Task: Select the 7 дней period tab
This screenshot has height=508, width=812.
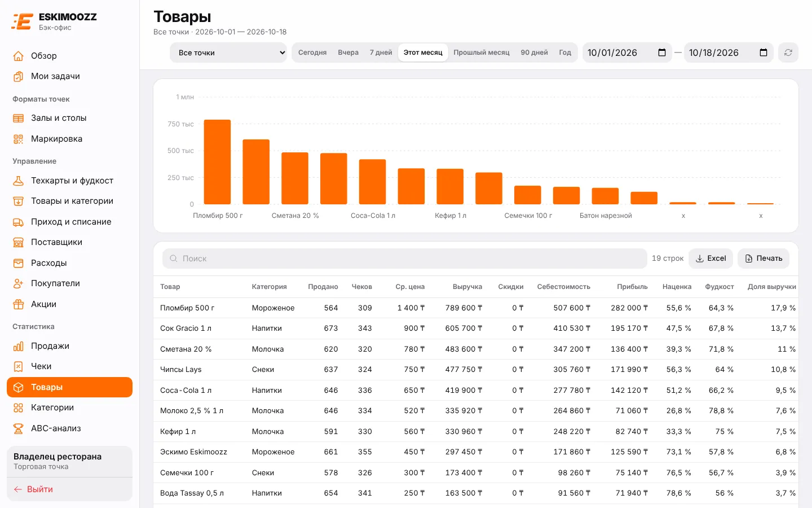Action: point(381,52)
